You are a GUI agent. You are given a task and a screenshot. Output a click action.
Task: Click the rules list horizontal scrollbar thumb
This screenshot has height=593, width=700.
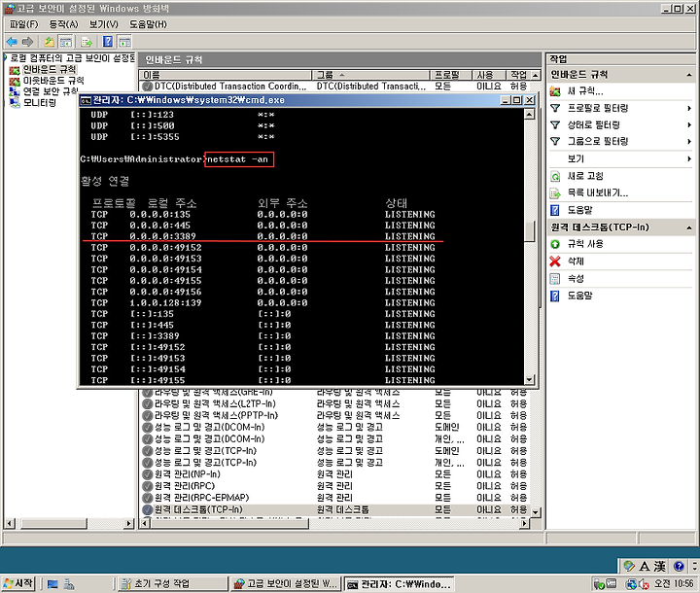point(229,523)
